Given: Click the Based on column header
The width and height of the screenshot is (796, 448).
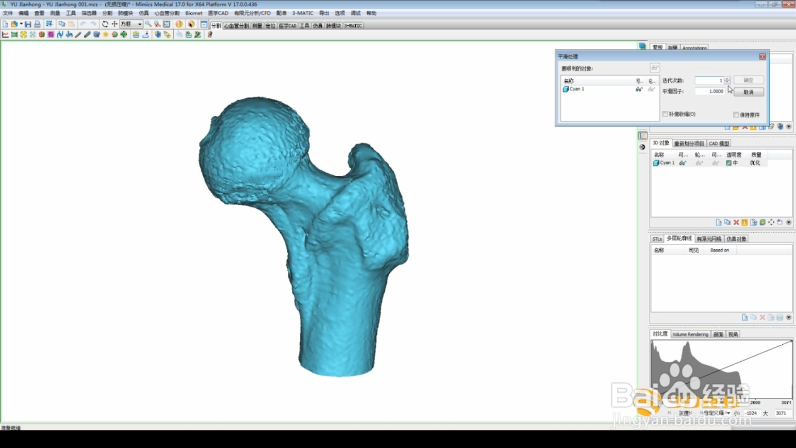Looking at the screenshot, I should (x=719, y=250).
